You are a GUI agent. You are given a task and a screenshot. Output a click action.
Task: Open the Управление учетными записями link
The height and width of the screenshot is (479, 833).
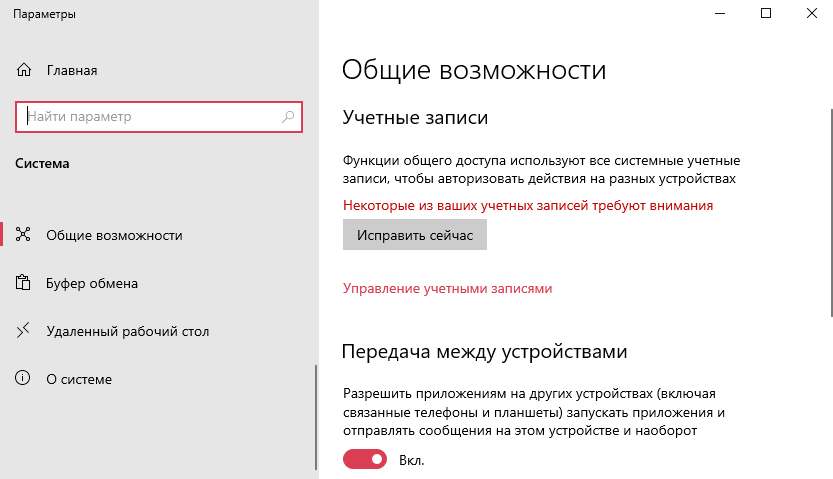tap(447, 288)
